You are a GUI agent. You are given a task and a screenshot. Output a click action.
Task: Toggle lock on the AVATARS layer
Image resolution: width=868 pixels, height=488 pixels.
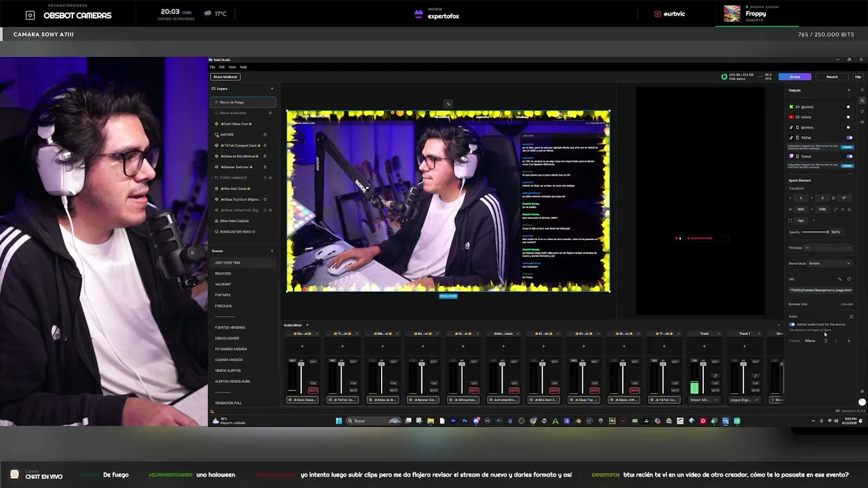pos(264,134)
